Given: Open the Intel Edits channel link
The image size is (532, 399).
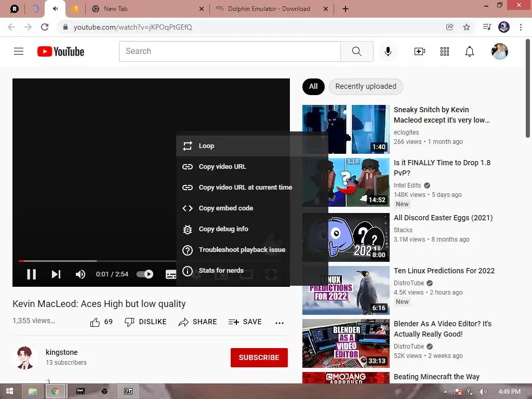Looking at the screenshot, I should pyautogui.click(x=407, y=185).
